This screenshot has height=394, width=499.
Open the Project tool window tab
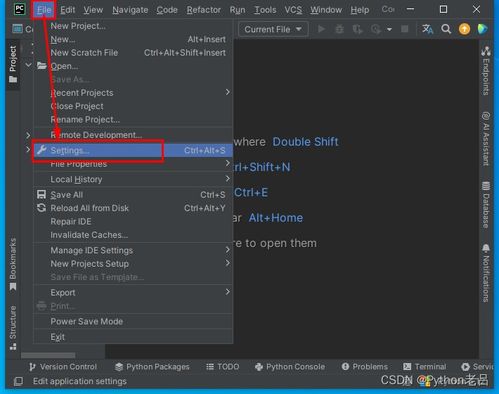coord(13,64)
